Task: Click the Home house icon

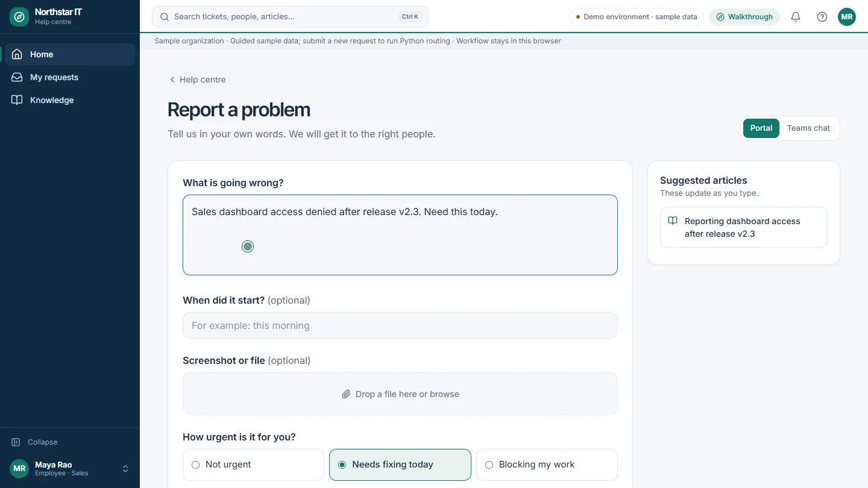Action: tap(17, 54)
